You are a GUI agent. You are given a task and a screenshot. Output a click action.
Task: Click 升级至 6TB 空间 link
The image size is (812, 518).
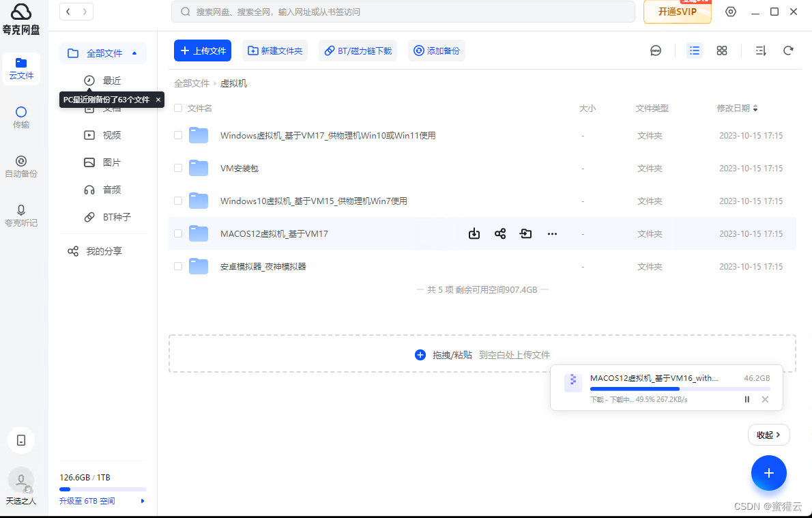coord(87,501)
